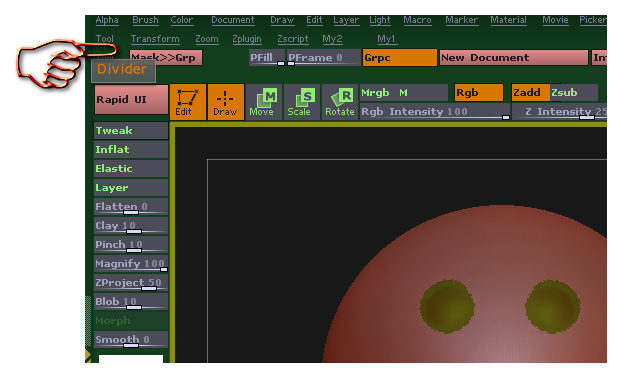Click the Mask>>Grp button
The image size is (622, 378).
point(166,58)
